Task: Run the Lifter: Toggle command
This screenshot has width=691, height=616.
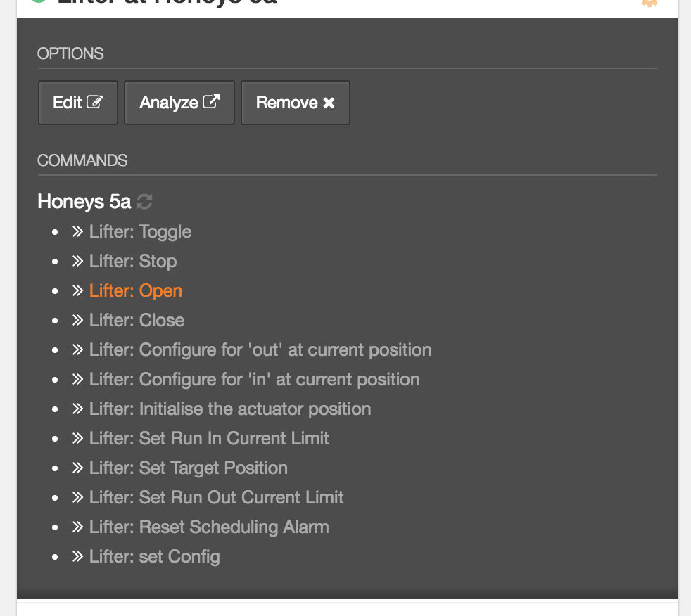Action: 139,232
